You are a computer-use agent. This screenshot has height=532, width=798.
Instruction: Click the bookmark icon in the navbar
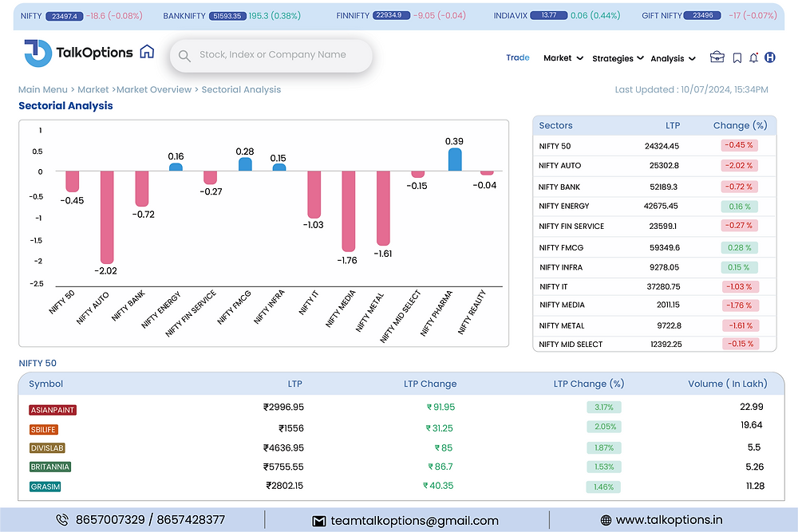pyautogui.click(x=737, y=57)
